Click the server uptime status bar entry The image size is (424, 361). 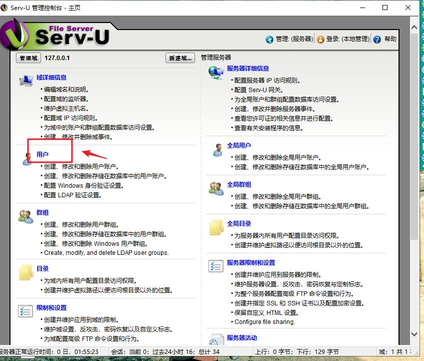[x=49, y=352]
